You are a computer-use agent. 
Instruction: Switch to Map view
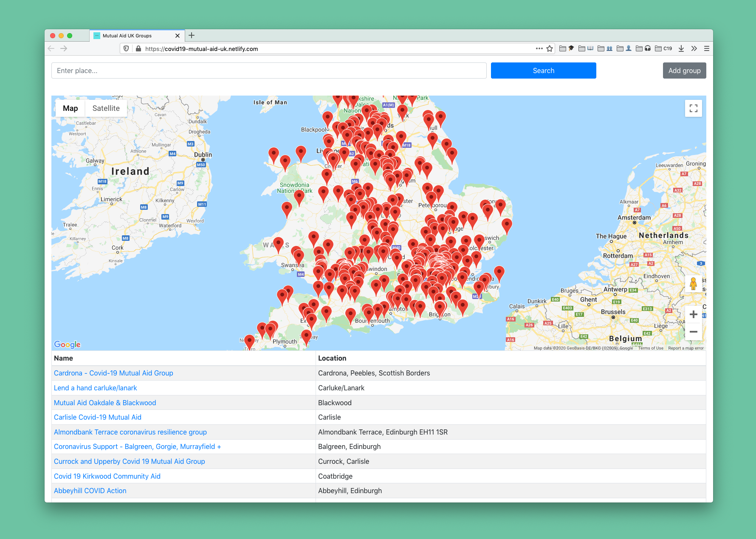pyautogui.click(x=71, y=108)
